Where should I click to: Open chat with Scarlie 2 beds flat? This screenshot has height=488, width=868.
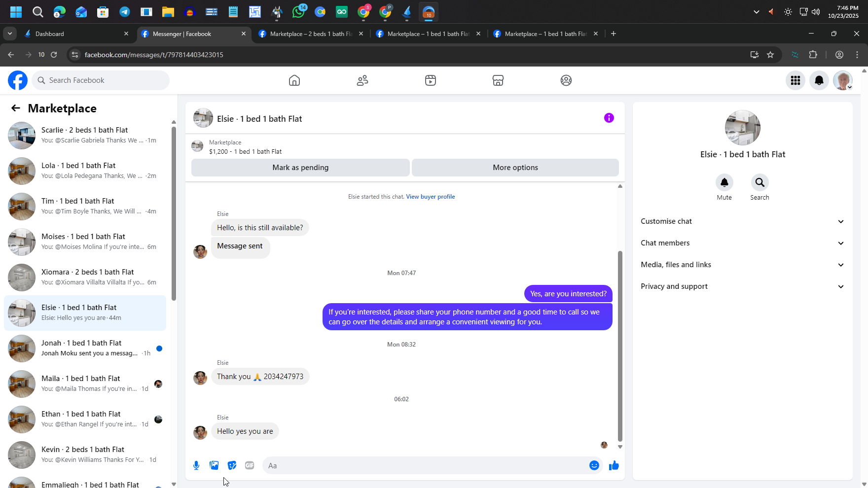[85, 135]
